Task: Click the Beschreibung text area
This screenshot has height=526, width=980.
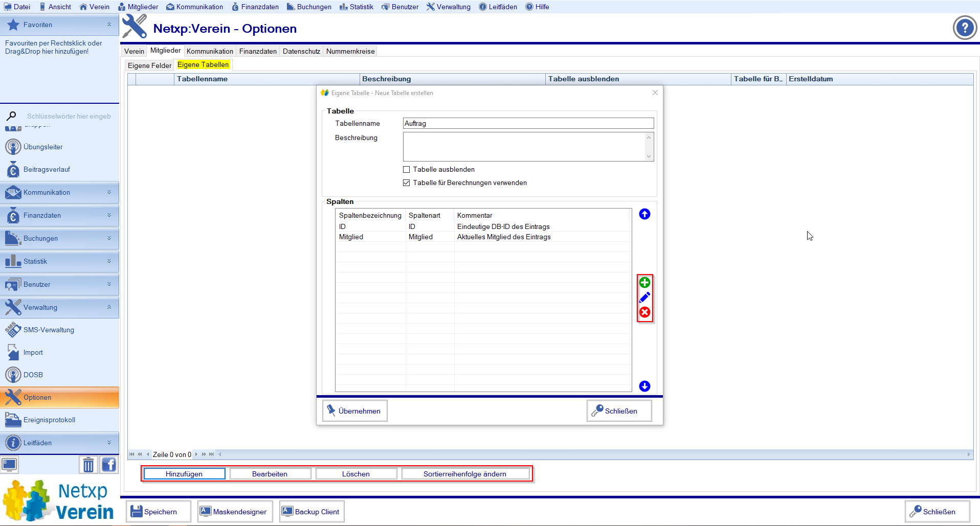Action: point(524,147)
